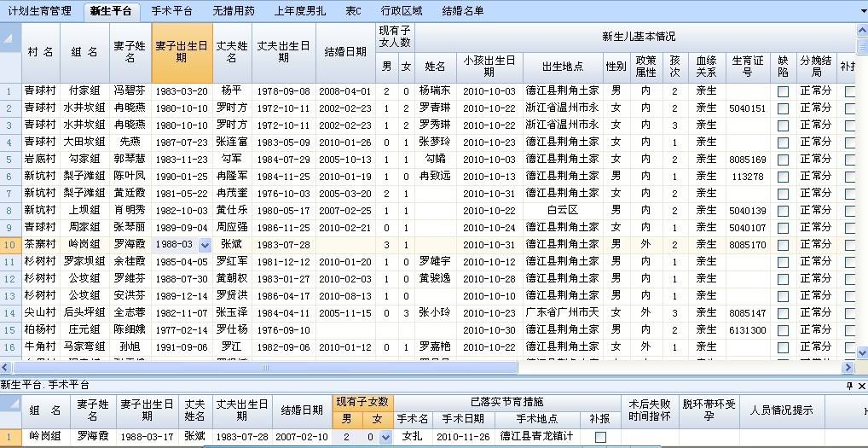Click the horizontal scrollbar right arrow
868x448 pixels.
pyautogui.click(x=848, y=368)
